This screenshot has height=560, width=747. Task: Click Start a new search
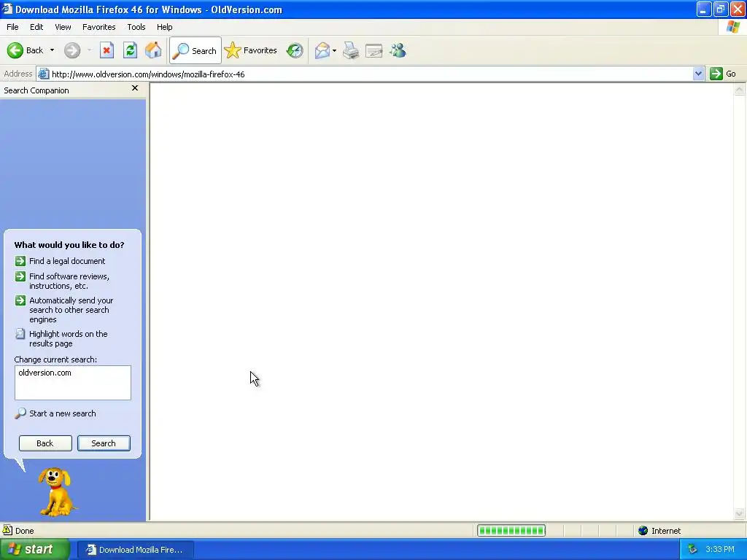pyautogui.click(x=63, y=413)
